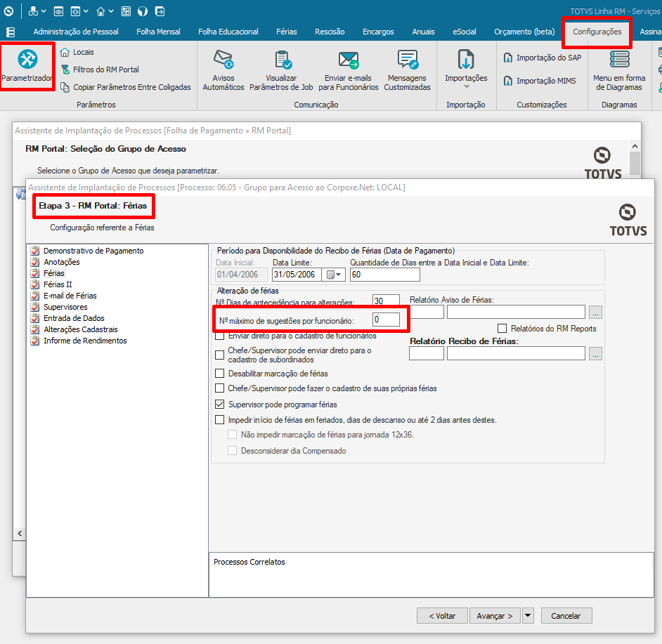The height and width of the screenshot is (644, 662).
Task: Open Copiar Parâmetros Entre Coligadas
Action: coord(125,87)
